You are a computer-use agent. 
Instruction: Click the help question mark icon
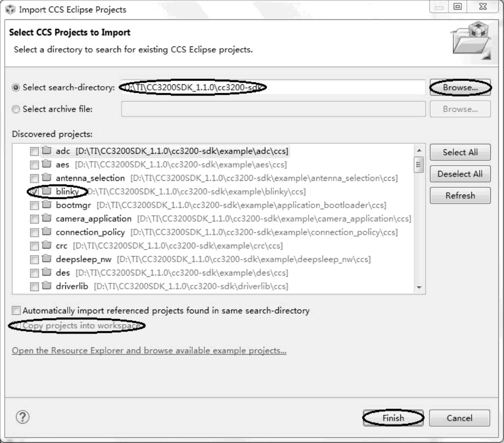tap(23, 417)
